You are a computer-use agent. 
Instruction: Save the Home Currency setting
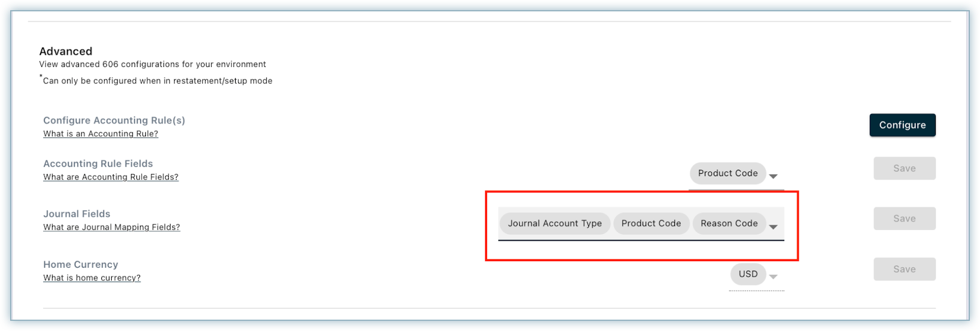904,269
